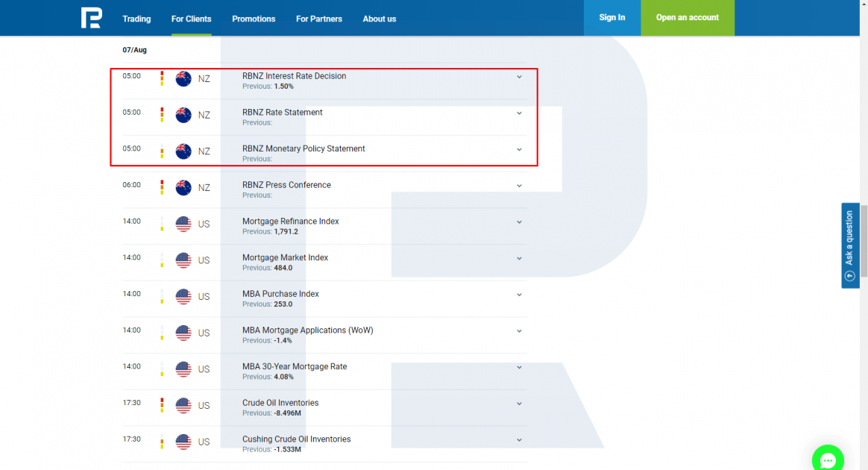This screenshot has width=868, height=470.
Task: Click volatility indicator for Mortgage Refinance Index
Action: click(x=163, y=224)
